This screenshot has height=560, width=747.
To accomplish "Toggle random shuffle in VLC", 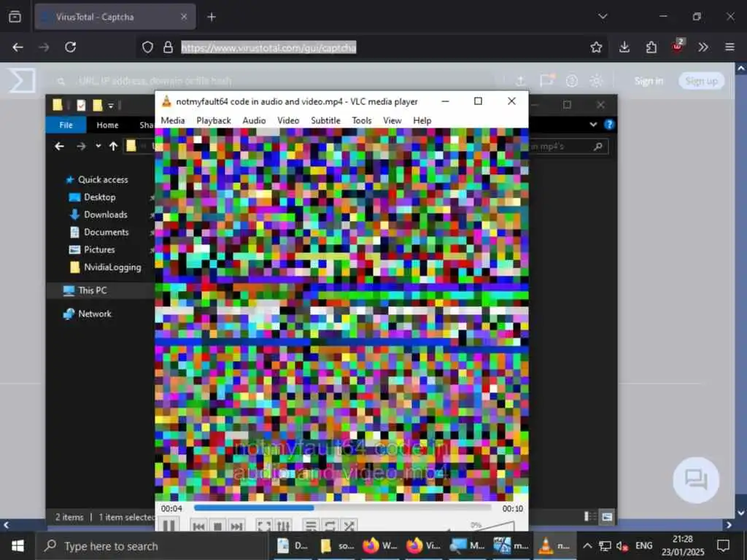I will pyautogui.click(x=349, y=526).
